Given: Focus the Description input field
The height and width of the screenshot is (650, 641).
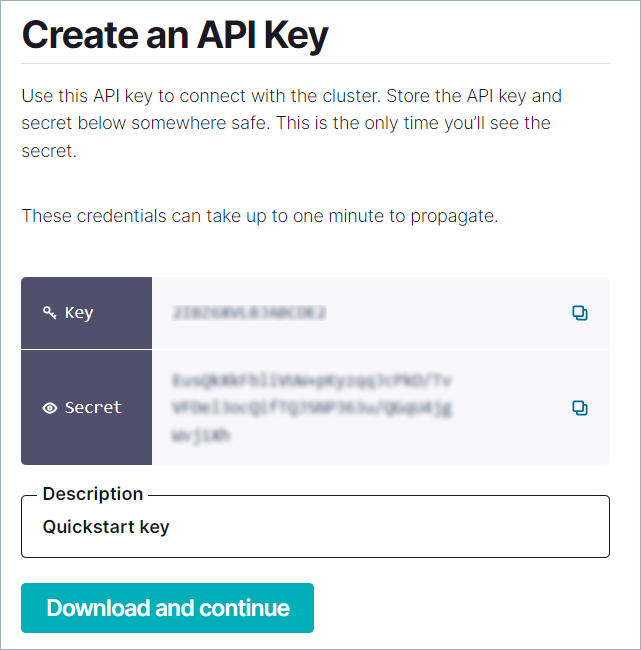Looking at the screenshot, I should 315,528.
